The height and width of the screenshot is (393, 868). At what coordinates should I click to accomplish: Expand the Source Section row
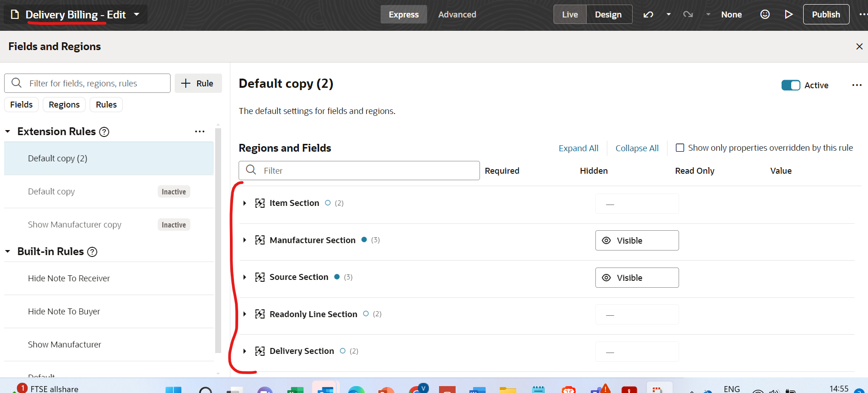[x=245, y=277]
